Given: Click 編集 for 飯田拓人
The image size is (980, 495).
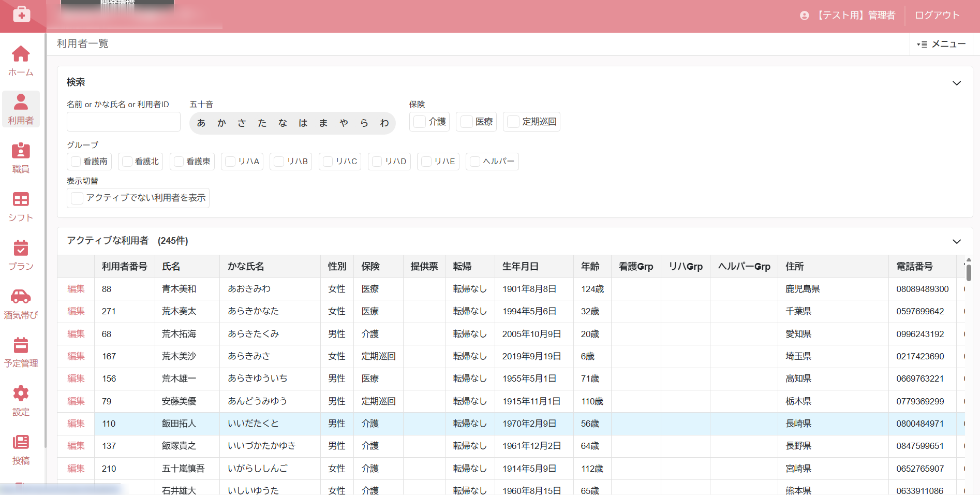Looking at the screenshot, I should (x=76, y=424).
